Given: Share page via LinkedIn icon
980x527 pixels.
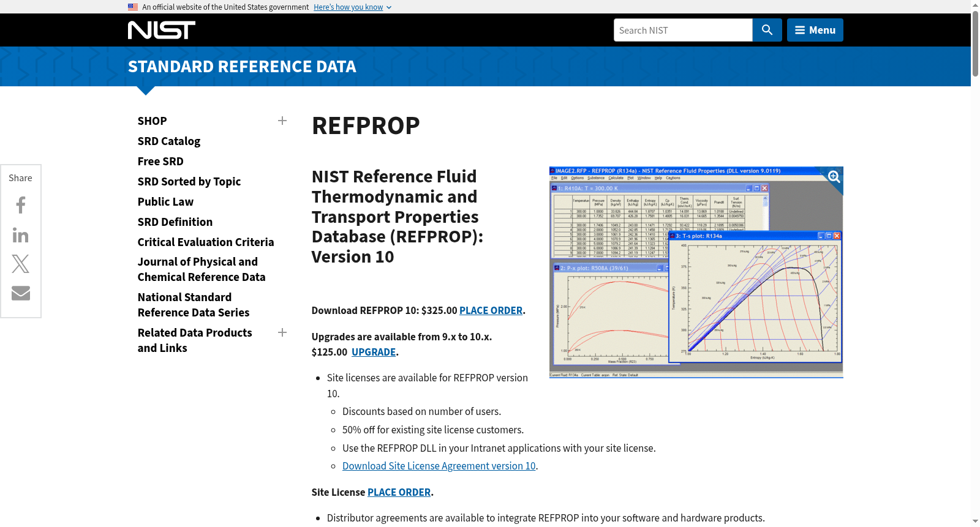Looking at the screenshot, I should (x=21, y=235).
